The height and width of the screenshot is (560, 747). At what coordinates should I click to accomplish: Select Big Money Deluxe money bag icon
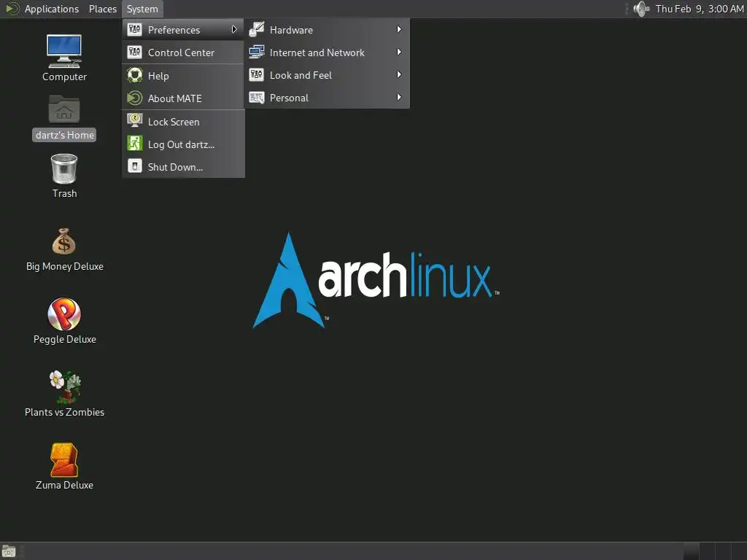tap(64, 241)
